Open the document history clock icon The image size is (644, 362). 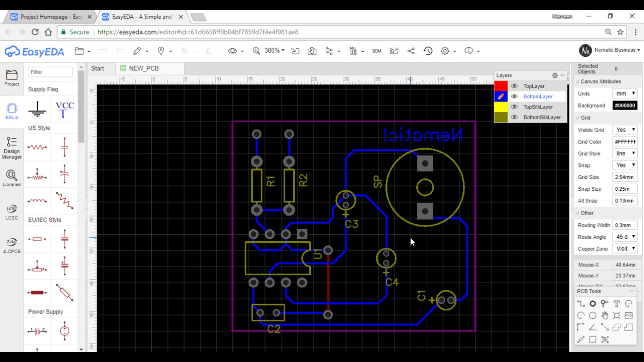[428, 51]
